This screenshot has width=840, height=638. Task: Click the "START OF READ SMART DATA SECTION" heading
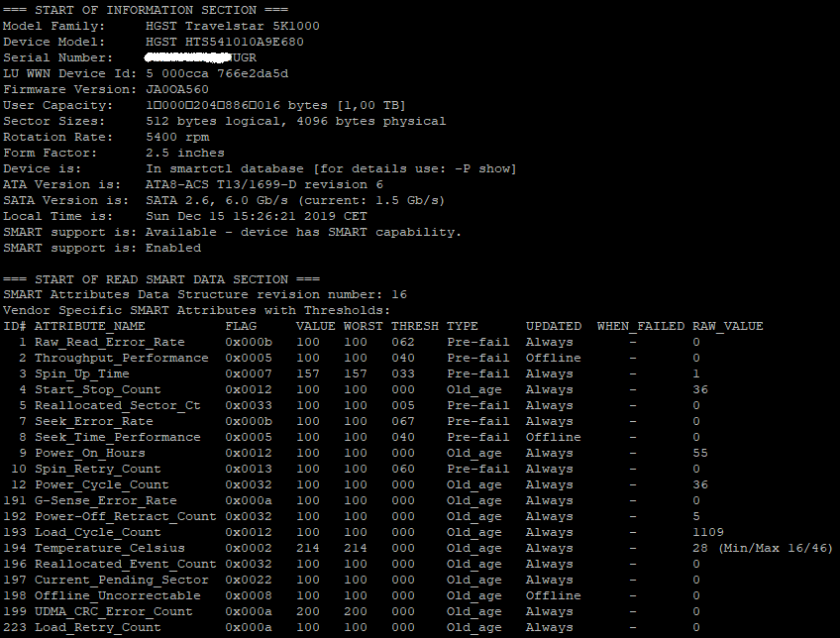(161, 279)
